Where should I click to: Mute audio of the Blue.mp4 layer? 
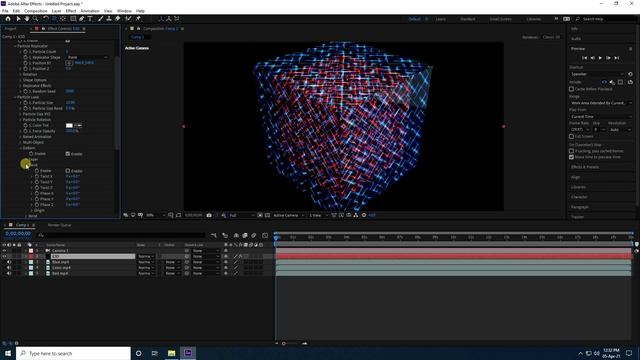[x=9, y=262]
